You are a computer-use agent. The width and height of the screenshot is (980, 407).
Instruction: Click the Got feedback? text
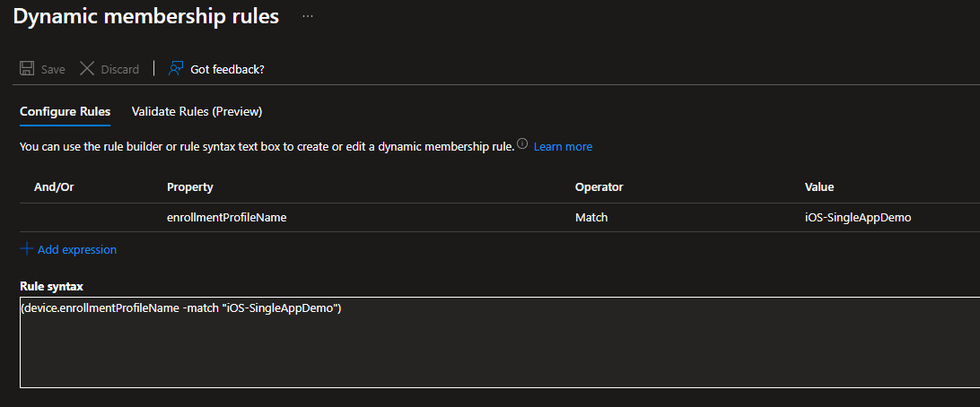click(x=227, y=69)
